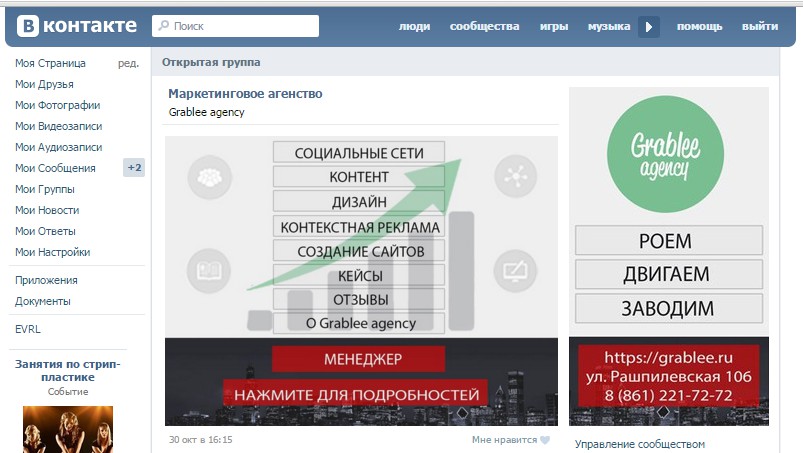Screen dimensions: 803x453
Task: Click the phone number 8 (861) 221-72-72
Action: point(668,395)
